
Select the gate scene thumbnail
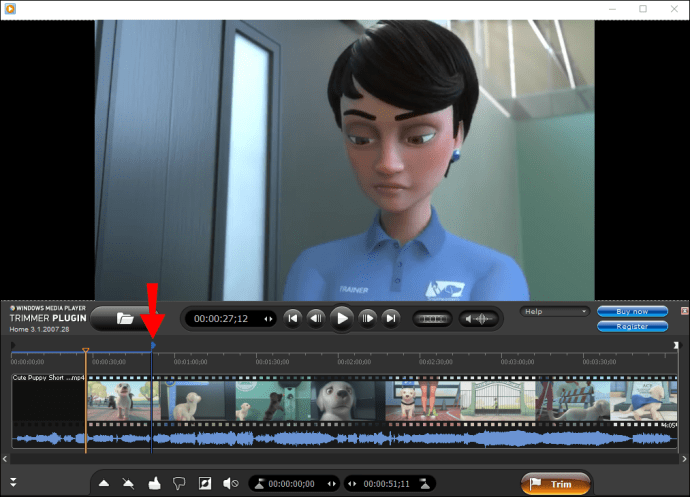(x=497, y=401)
